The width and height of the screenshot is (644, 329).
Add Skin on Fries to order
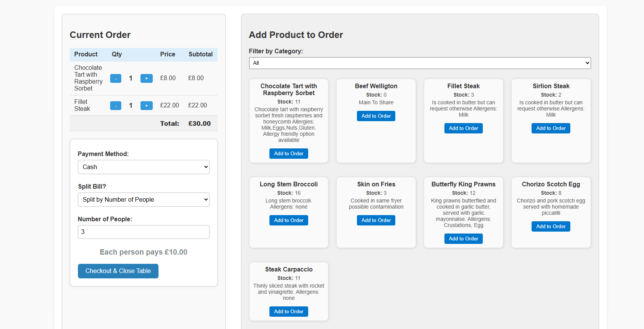click(376, 220)
